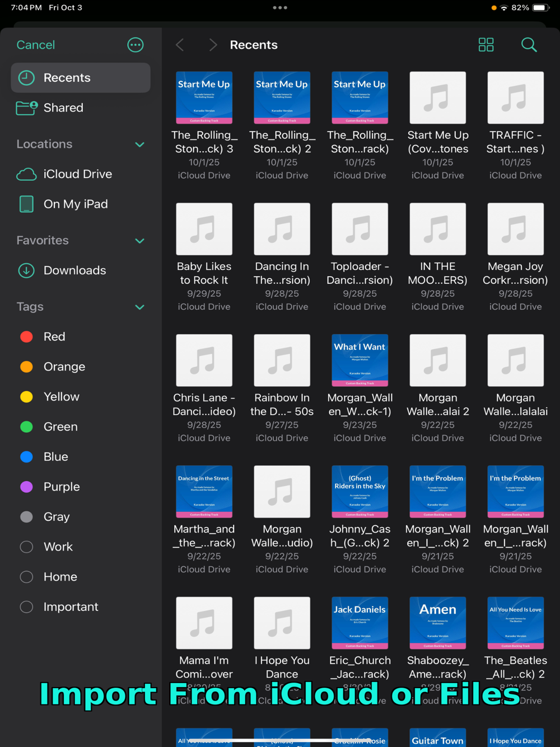Open iCloud Drive location
560x747 pixels.
81,174
